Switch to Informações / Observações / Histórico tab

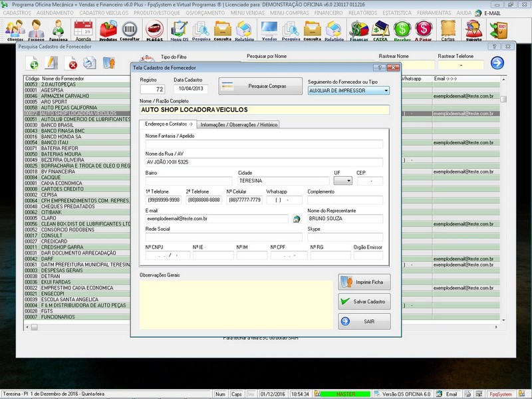(239, 124)
